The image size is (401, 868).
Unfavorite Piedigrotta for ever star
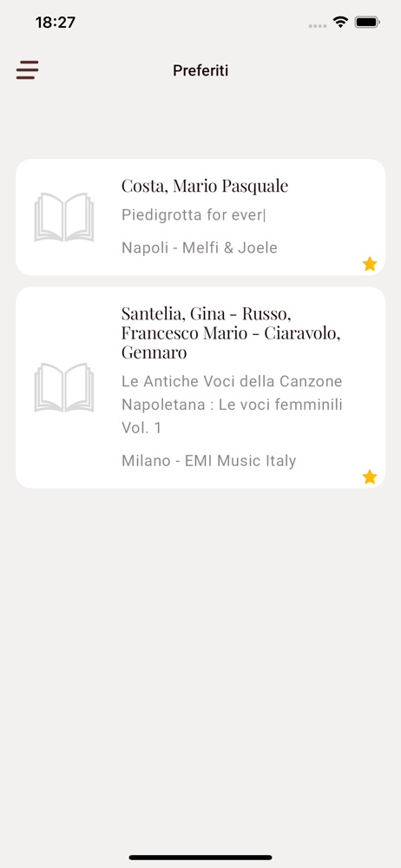(370, 264)
